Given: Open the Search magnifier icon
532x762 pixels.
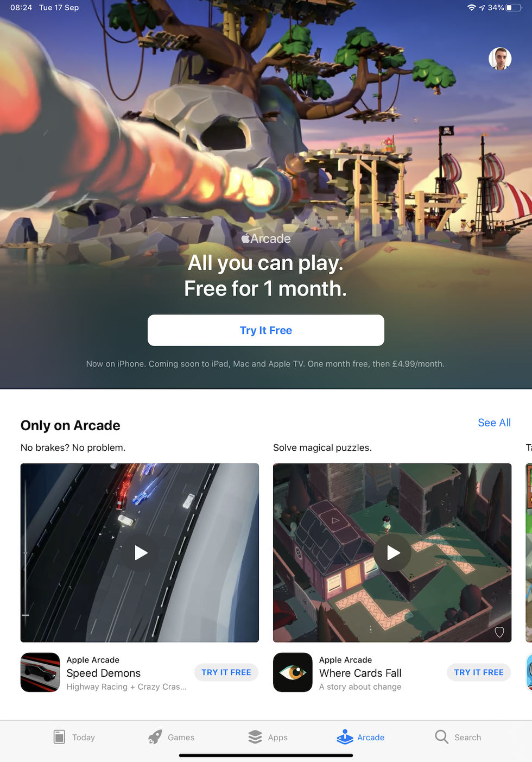Looking at the screenshot, I should pyautogui.click(x=441, y=737).
